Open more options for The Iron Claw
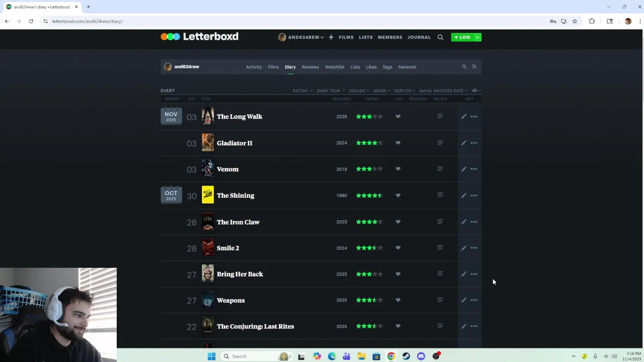The height and width of the screenshot is (362, 644). [x=474, y=222]
